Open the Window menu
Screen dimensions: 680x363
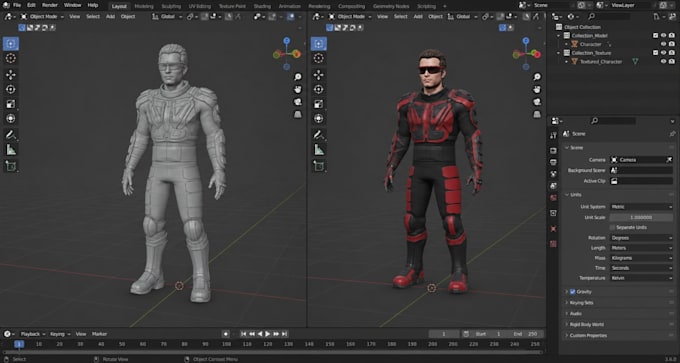pyautogui.click(x=72, y=5)
